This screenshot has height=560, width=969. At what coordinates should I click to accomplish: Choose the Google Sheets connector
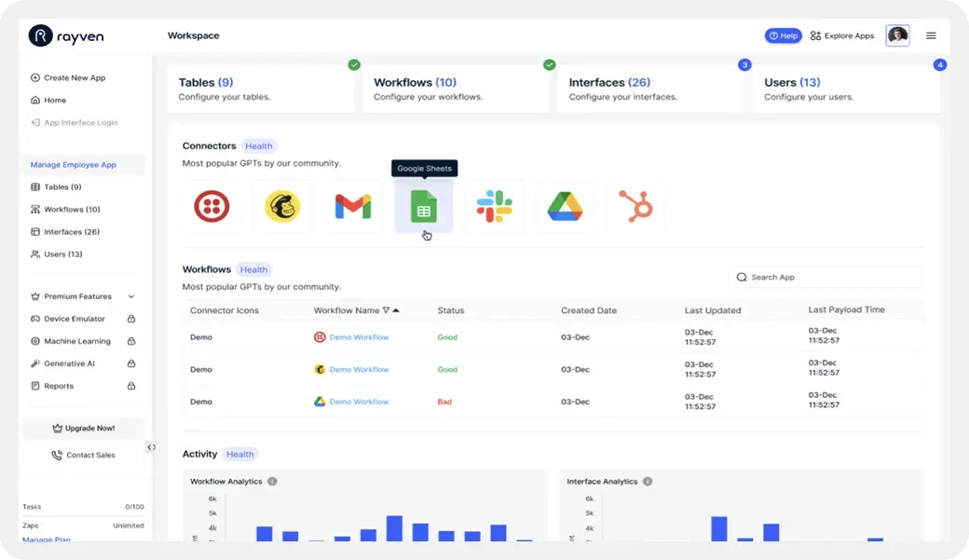[x=424, y=206]
